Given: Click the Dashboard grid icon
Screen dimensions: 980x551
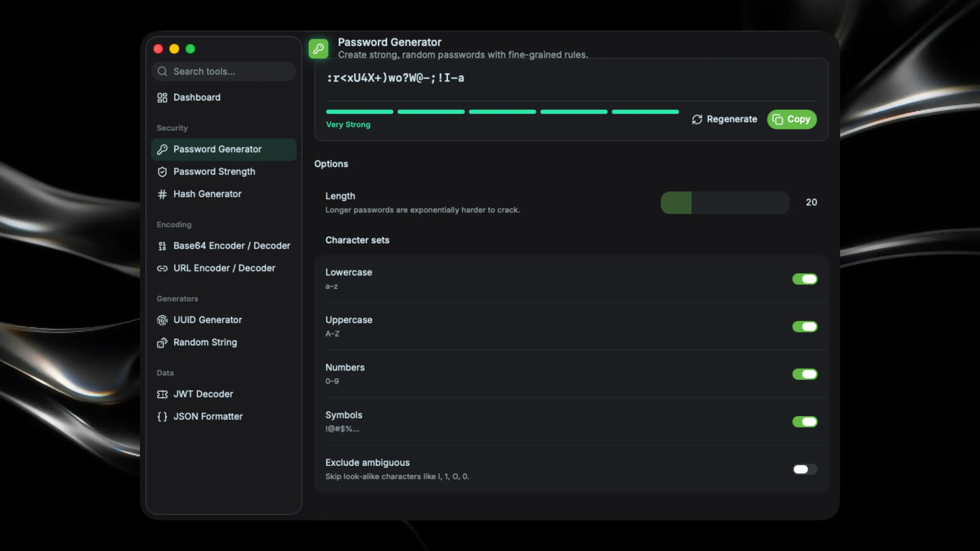Looking at the screenshot, I should [162, 98].
